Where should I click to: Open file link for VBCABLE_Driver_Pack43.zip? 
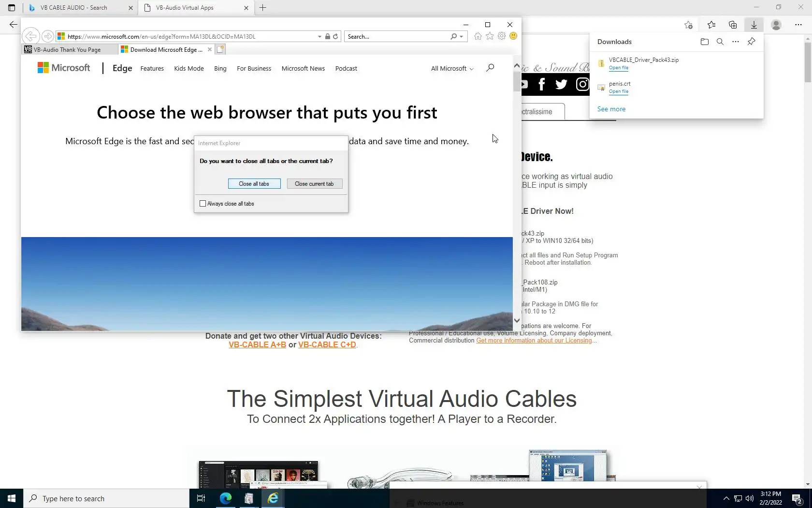pyautogui.click(x=619, y=68)
